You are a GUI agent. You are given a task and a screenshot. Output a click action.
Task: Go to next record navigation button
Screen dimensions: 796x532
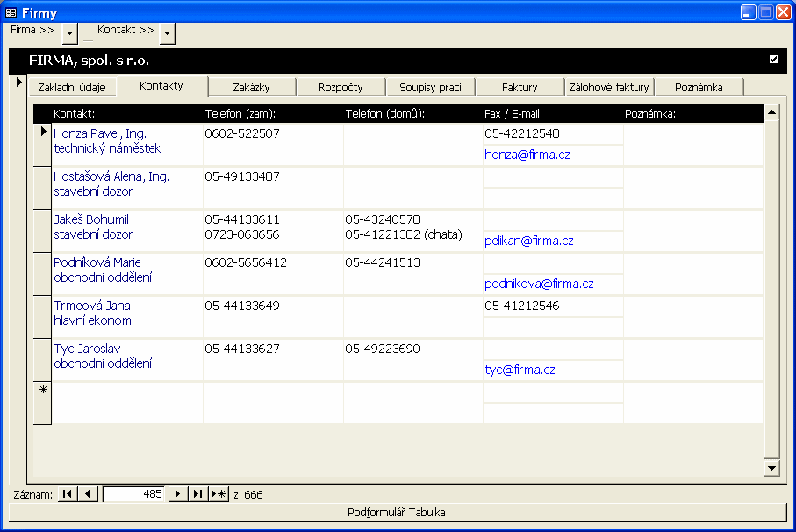point(178,494)
